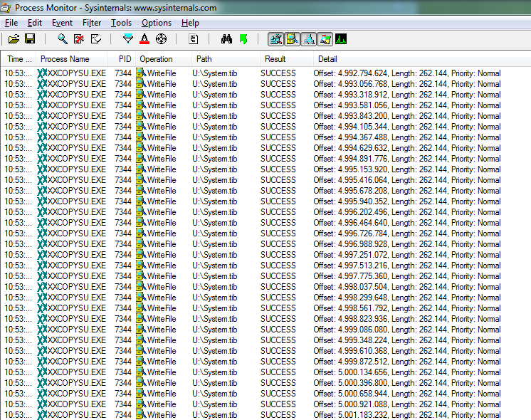531x420 pixels.
Task: Select row with Offset 4.996.726.784
Action: pyautogui.click(x=265, y=233)
